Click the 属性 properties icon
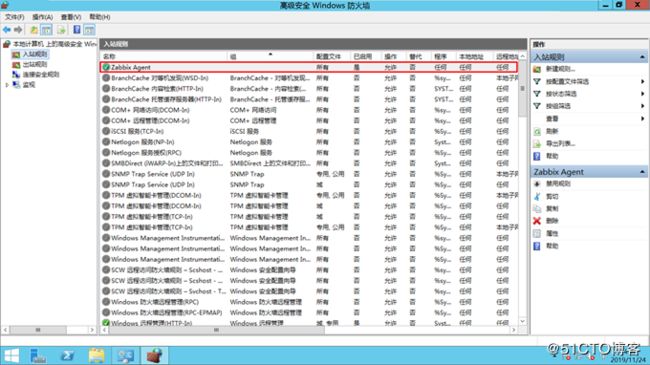The image size is (650, 365). tap(537, 234)
